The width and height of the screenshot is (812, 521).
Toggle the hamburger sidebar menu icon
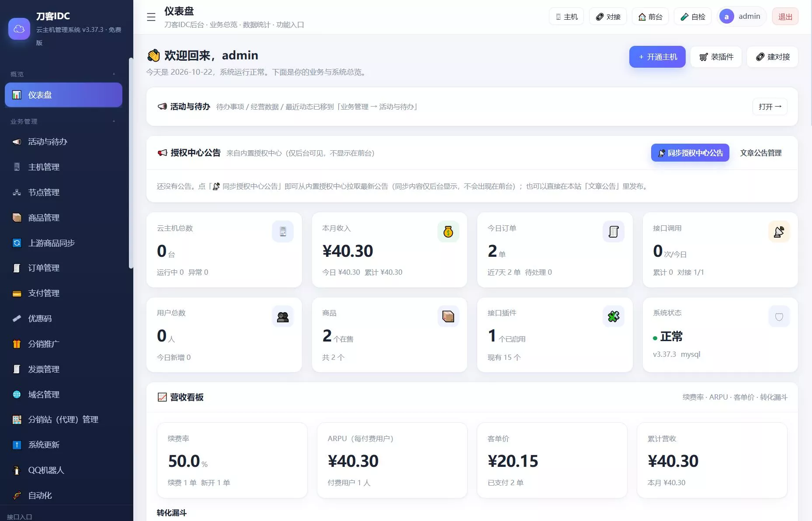click(151, 17)
